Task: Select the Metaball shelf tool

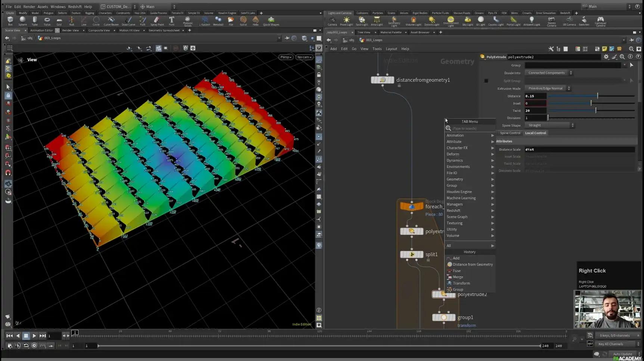Action: 218,21
